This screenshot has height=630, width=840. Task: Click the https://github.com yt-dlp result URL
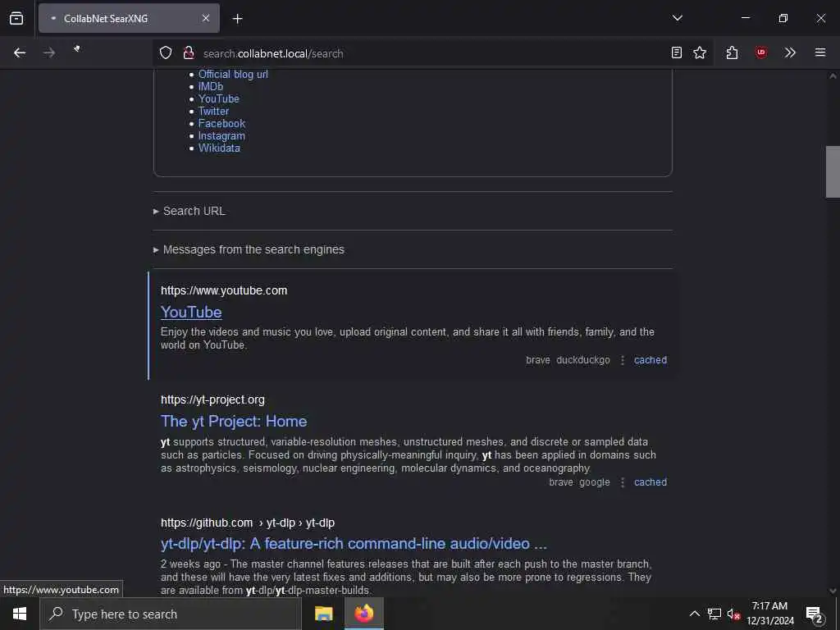click(248, 523)
